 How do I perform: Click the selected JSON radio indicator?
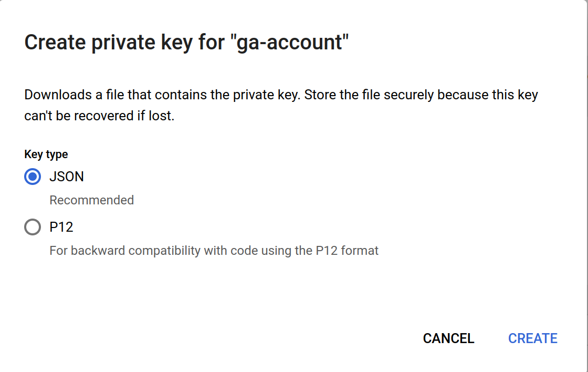32,177
